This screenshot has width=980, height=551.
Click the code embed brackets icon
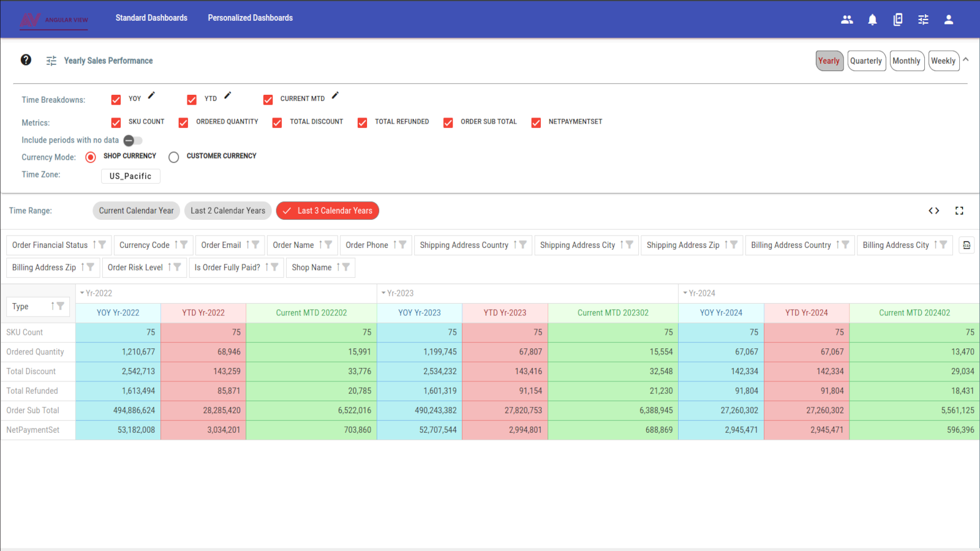(x=933, y=211)
